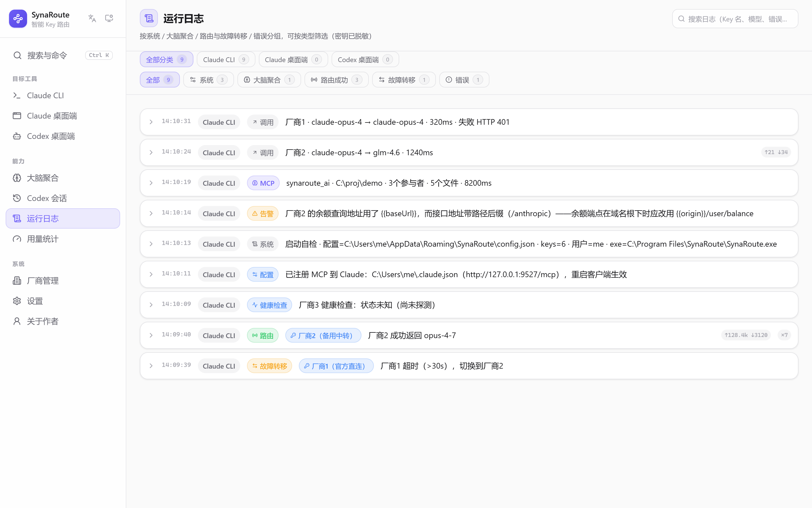Image resolution: width=812 pixels, height=508 pixels.
Task: Expand the 14:10:24 glm-4.6 log row
Action: click(x=469, y=152)
